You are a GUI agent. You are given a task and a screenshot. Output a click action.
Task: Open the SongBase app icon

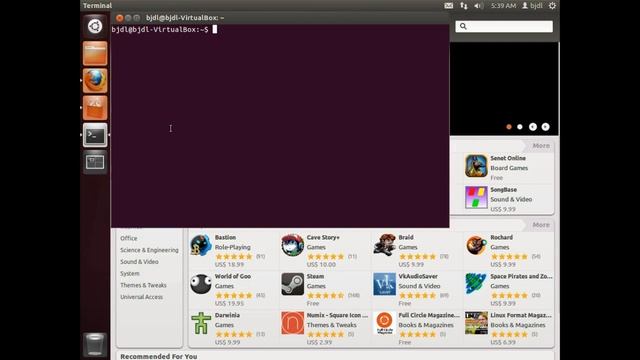tap(476, 198)
